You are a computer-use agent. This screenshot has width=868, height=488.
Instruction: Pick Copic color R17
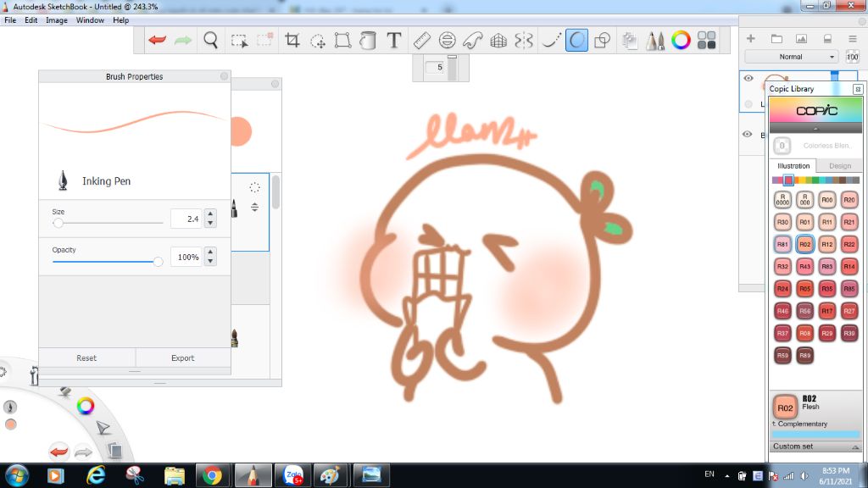[x=827, y=311]
